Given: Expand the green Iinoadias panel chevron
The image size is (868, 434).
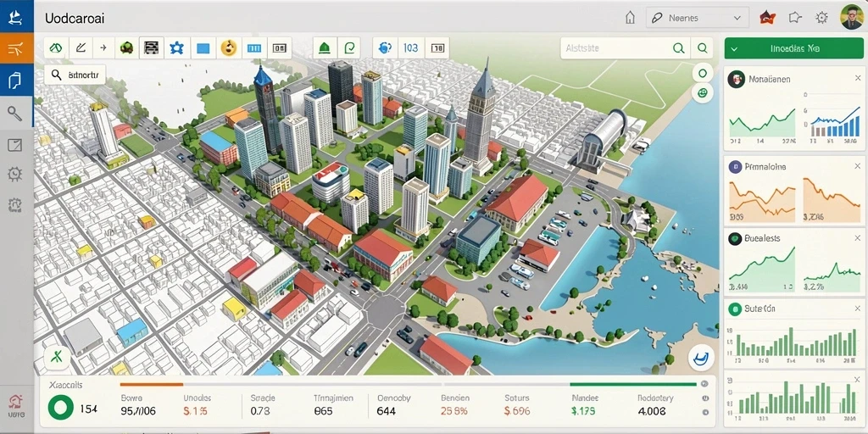Looking at the screenshot, I should click(x=734, y=48).
